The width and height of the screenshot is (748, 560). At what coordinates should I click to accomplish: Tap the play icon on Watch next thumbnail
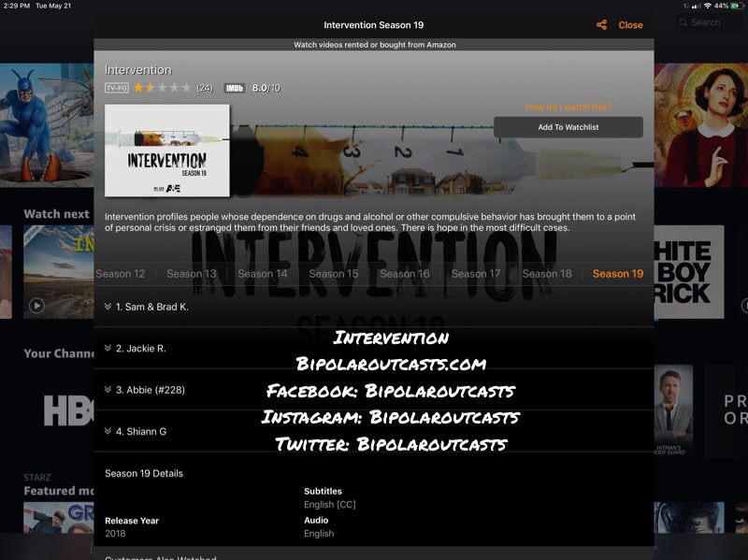[x=36, y=305]
